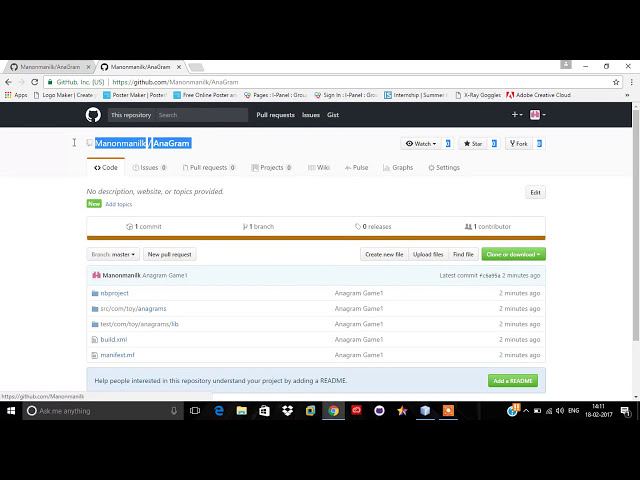Click Create new file button
640x480 pixels.
(384, 254)
